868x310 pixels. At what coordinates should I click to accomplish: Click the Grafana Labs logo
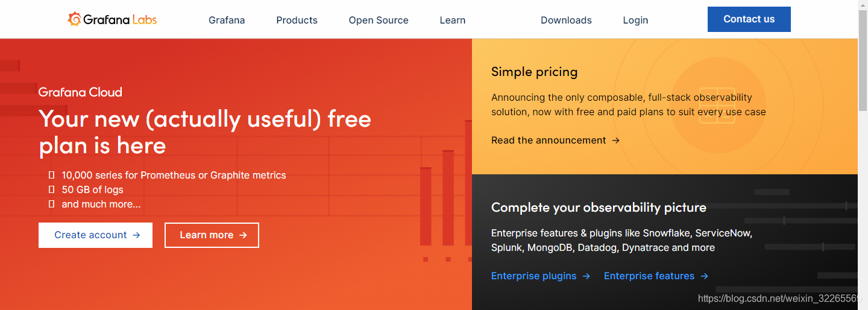[x=112, y=19]
